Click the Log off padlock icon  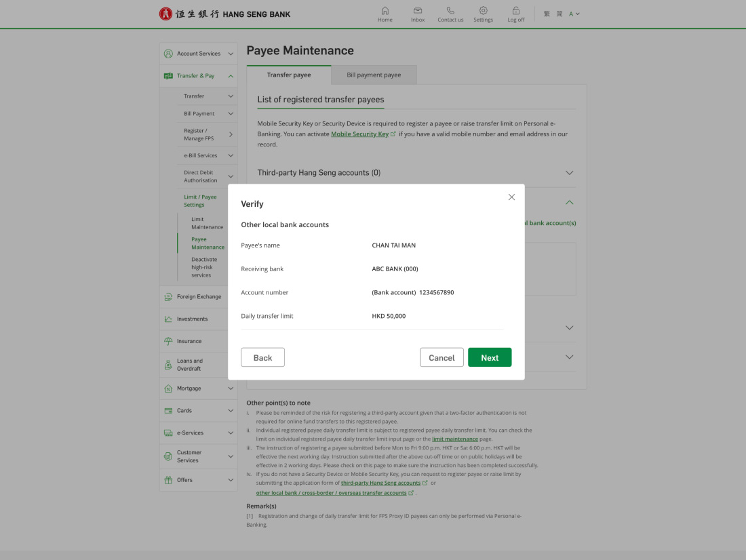pyautogui.click(x=516, y=11)
